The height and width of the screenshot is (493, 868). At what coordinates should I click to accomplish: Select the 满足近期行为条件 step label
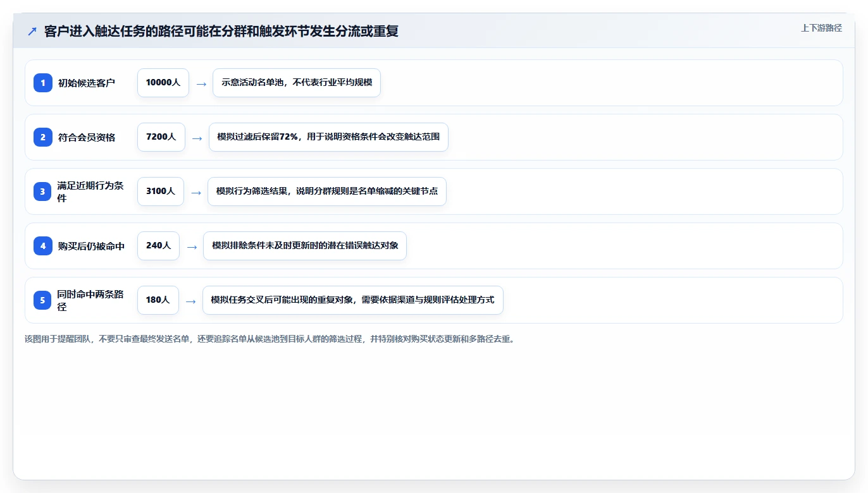[90, 192]
